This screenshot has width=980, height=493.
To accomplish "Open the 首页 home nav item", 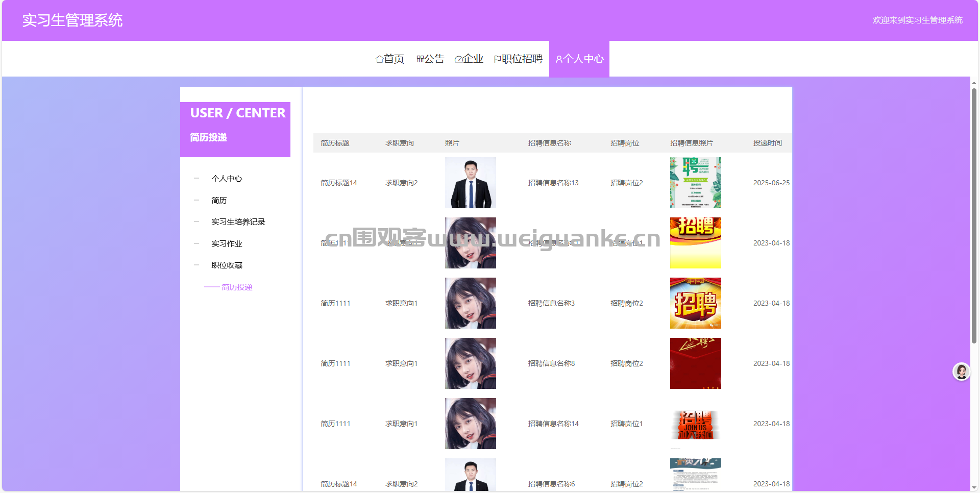I will tap(389, 59).
